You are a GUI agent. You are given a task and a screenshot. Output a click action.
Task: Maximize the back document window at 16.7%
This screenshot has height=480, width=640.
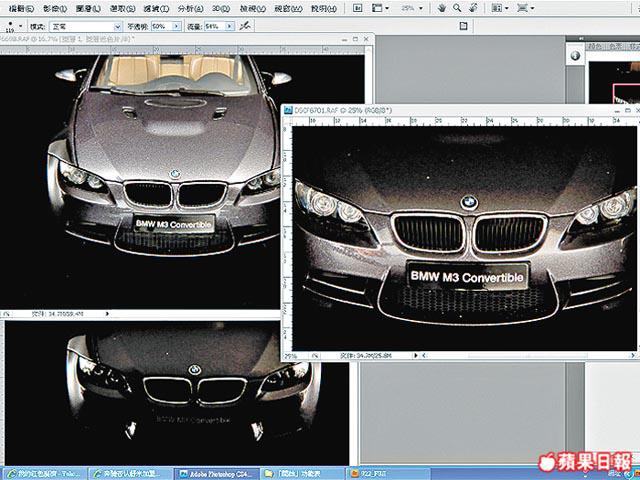pos(355,39)
